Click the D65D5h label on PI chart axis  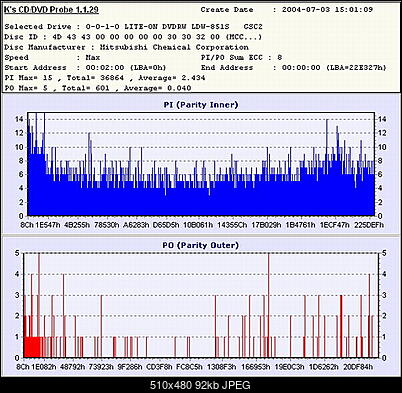pos(166,225)
